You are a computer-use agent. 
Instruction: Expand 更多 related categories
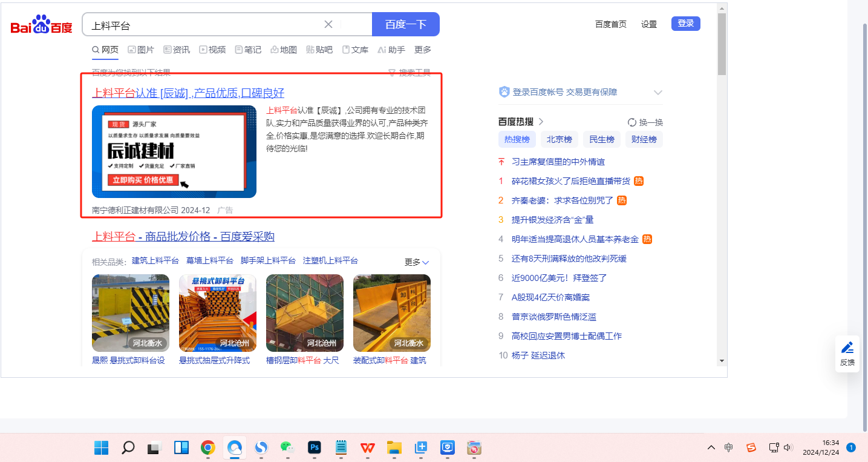pos(417,262)
